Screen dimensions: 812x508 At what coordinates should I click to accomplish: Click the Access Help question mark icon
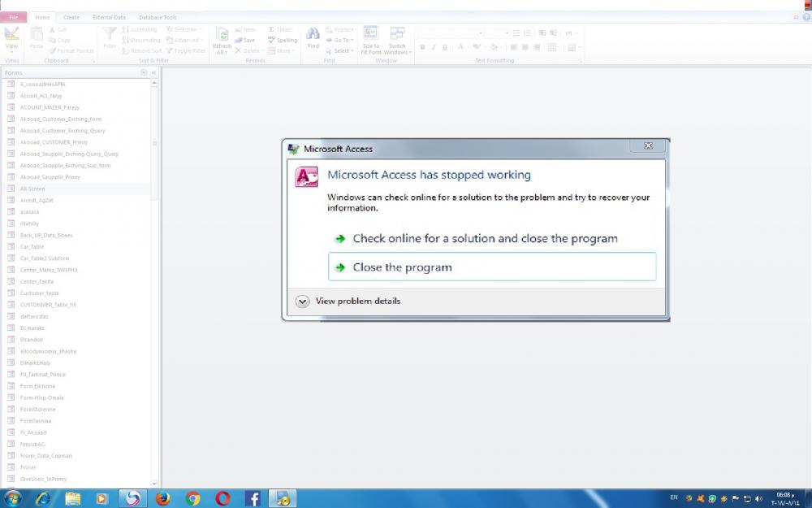point(807,17)
